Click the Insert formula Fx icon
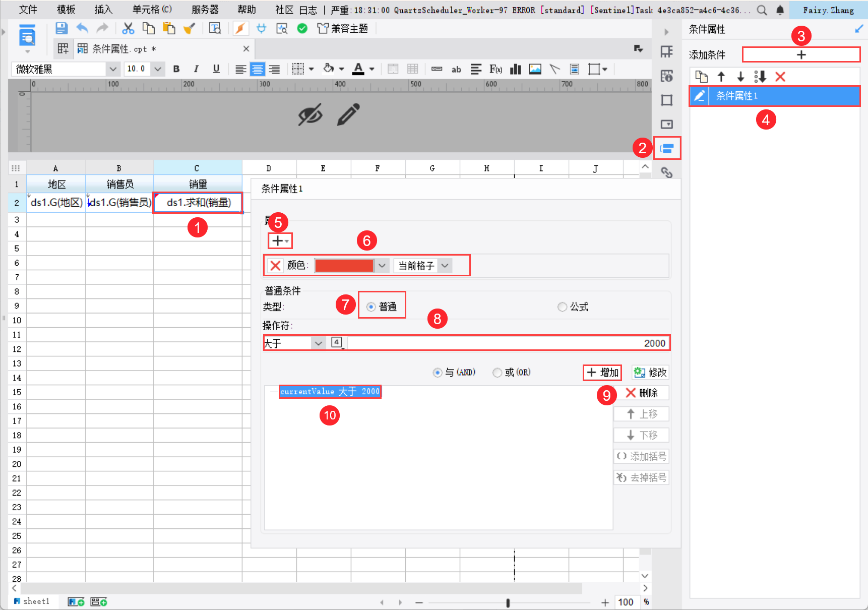 tap(495, 69)
